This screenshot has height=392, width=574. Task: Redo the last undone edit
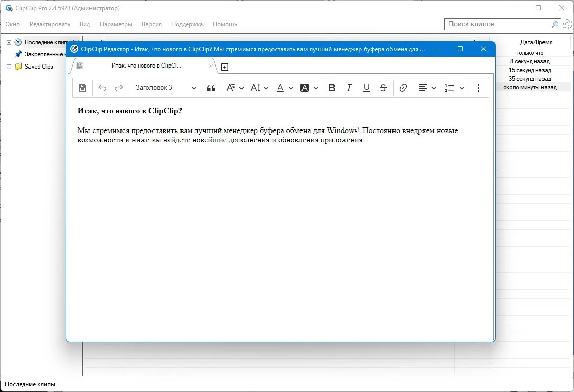(118, 88)
